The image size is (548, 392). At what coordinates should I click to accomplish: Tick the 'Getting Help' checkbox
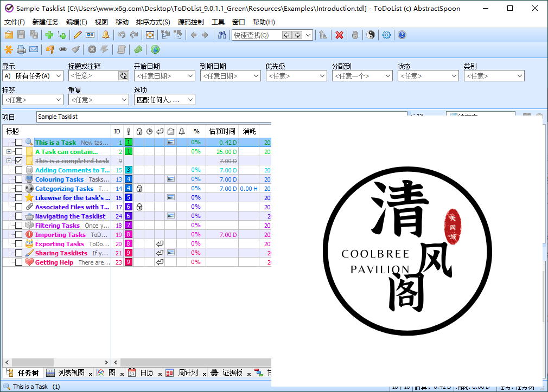pos(19,262)
